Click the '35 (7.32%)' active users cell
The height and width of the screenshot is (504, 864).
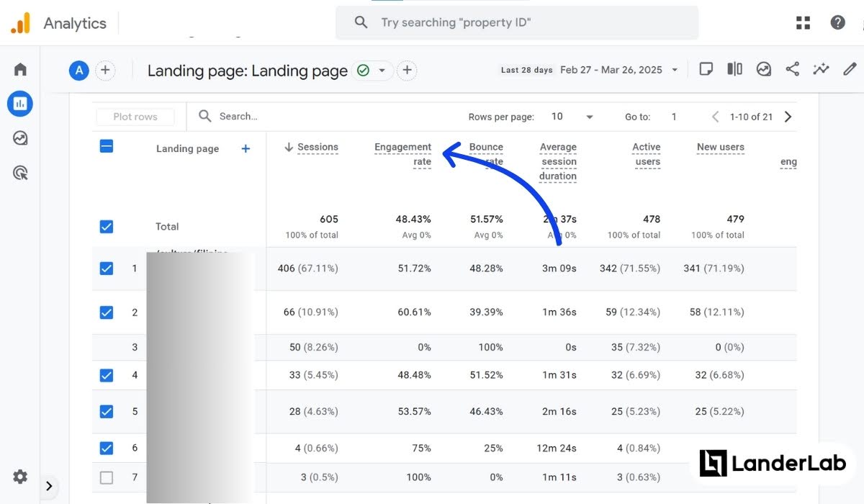point(636,347)
